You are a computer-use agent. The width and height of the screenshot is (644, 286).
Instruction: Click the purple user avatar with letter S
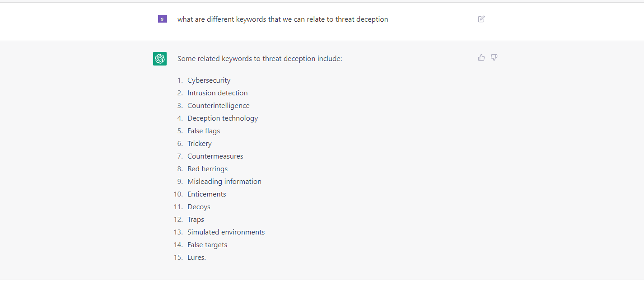(x=162, y=19)
